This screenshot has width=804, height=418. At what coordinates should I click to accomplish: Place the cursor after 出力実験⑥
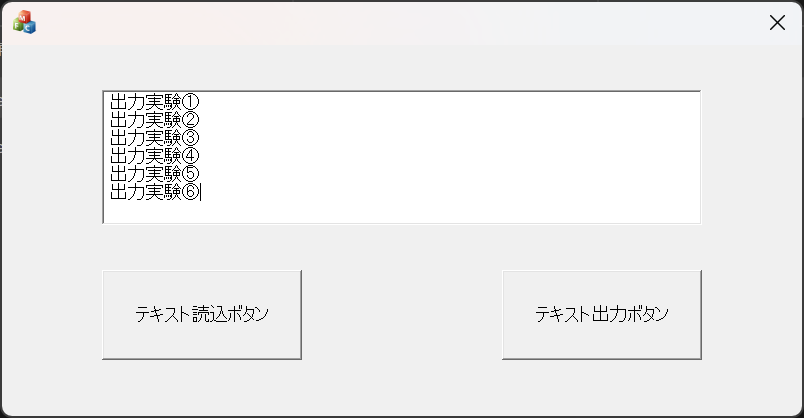[201, 191]
